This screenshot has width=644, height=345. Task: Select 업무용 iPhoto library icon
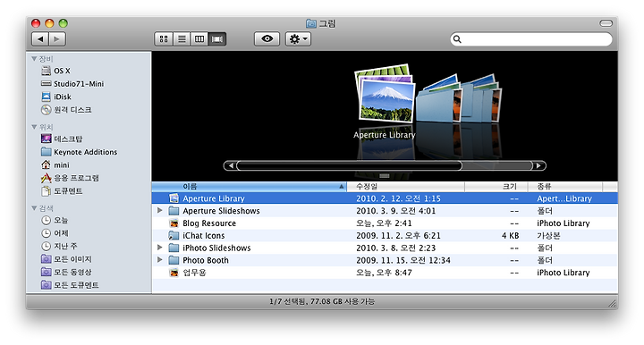point(174,273)
